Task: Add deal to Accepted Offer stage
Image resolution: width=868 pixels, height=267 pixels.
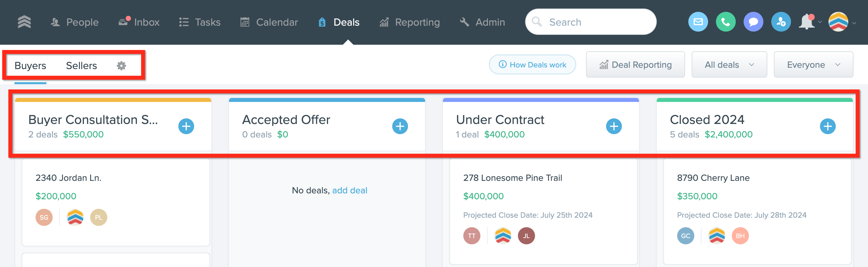Action: point(400,126)
